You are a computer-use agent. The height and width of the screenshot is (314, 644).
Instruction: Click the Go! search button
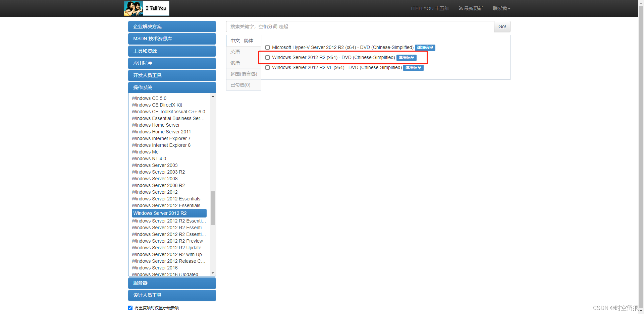tap(502, 26)
